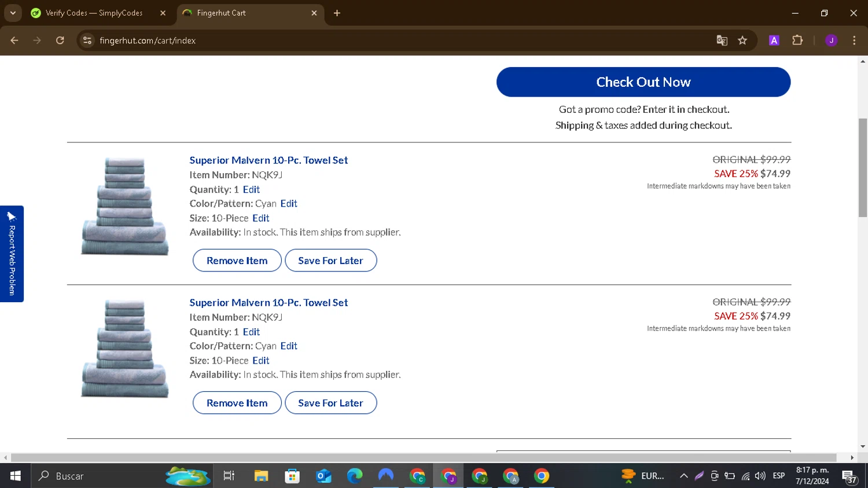Remove the second towel set item
868x488 pixels.
point(237,403)
